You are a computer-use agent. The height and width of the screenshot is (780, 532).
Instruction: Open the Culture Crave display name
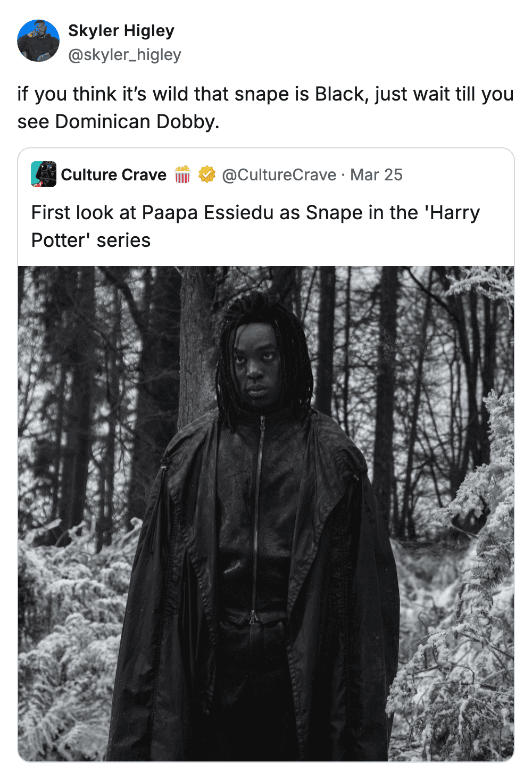pos(114,175)
